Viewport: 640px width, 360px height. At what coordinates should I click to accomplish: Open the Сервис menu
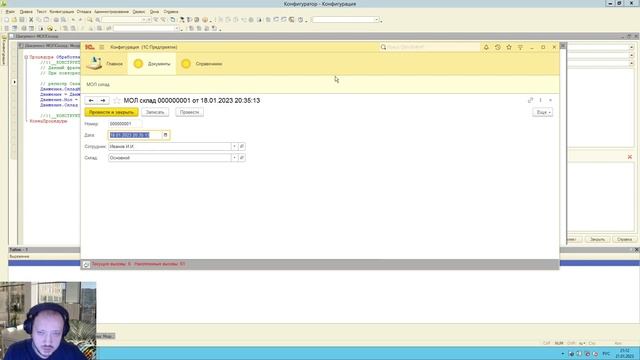coord(139,12)
